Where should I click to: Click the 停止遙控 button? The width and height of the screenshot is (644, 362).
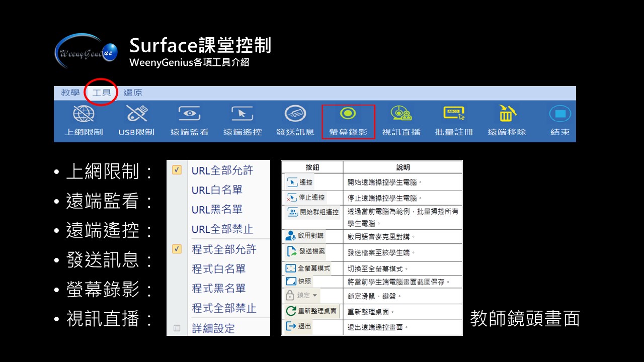pos(306,197)
